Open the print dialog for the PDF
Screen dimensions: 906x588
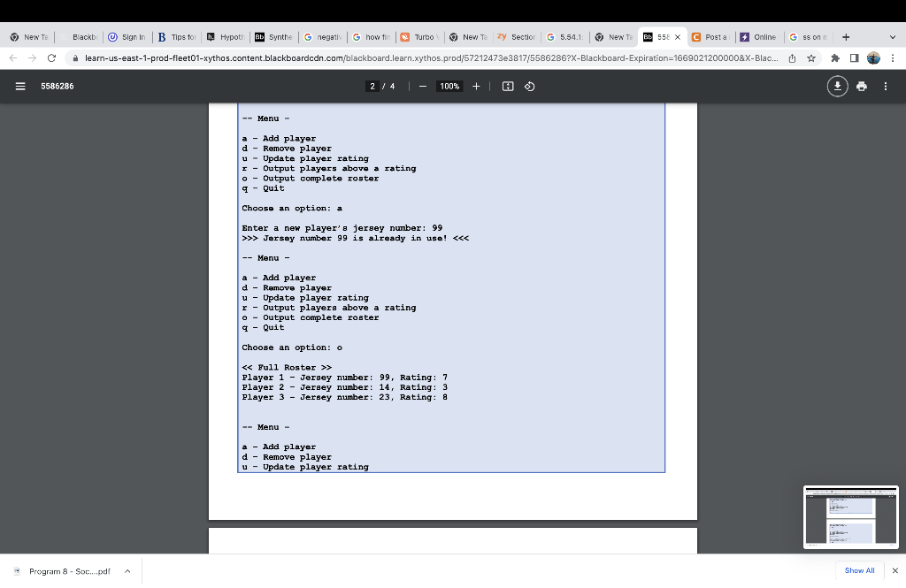[x=862, y=86]
